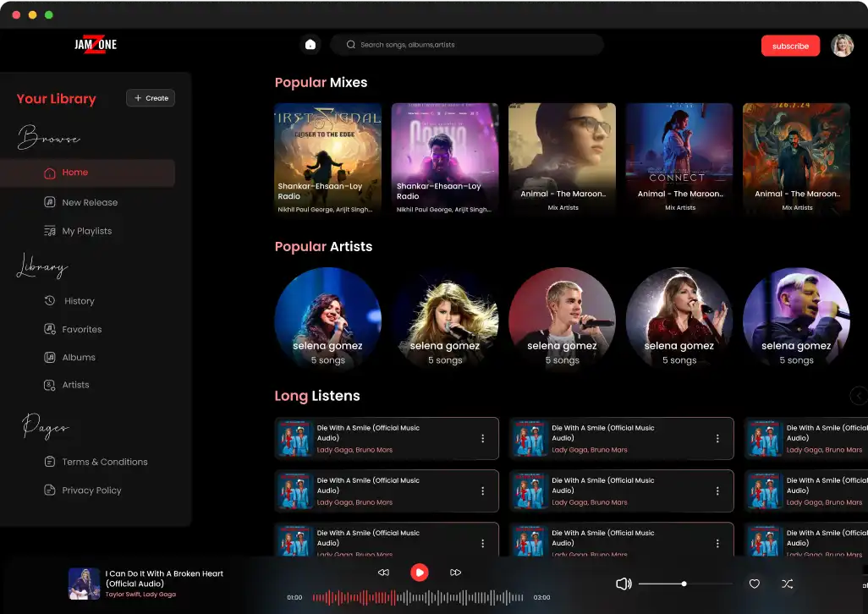The width and height of the screenshot is (868, 614).
Task: Open My Playlists
Action: [87, 231]
